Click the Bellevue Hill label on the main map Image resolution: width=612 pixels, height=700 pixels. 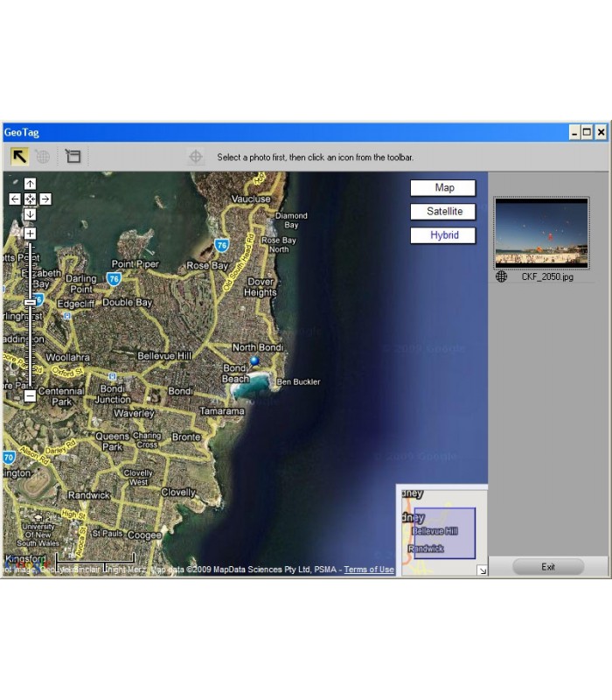pos(164,356)
